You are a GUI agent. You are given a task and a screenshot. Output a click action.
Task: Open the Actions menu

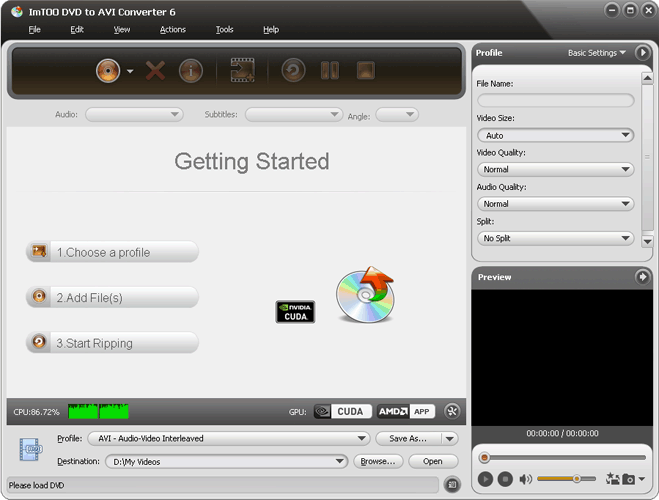point(173,30)
